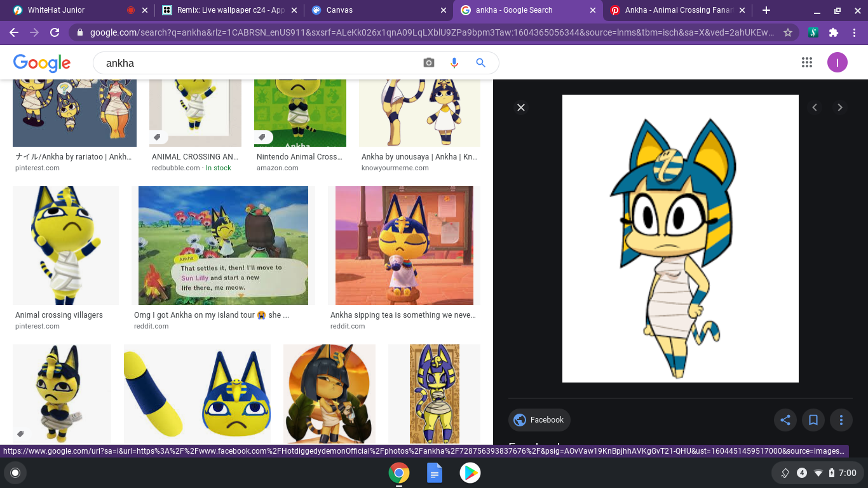Open the system status tray clock
This screenshot has width=868, height=488.
pyautogui.click(x=847, y=473)
